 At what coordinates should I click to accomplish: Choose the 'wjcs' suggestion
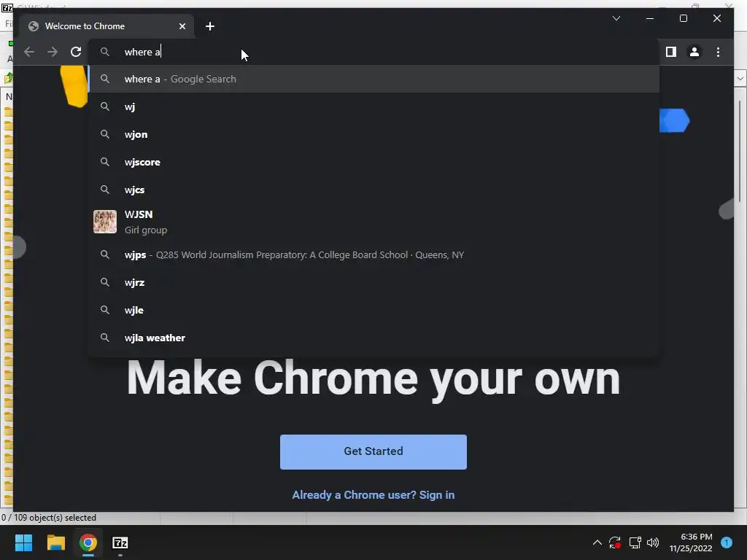click(374, 190)
